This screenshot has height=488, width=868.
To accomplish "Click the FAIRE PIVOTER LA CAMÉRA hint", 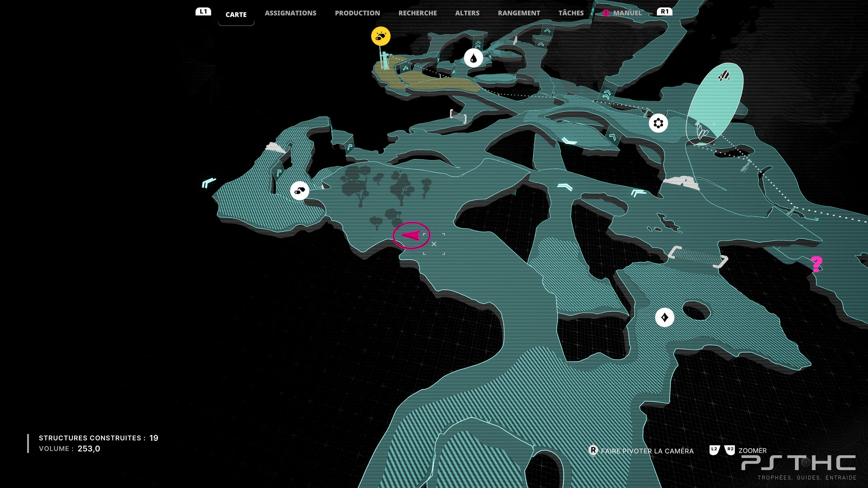I will click(x=647, y=451).
